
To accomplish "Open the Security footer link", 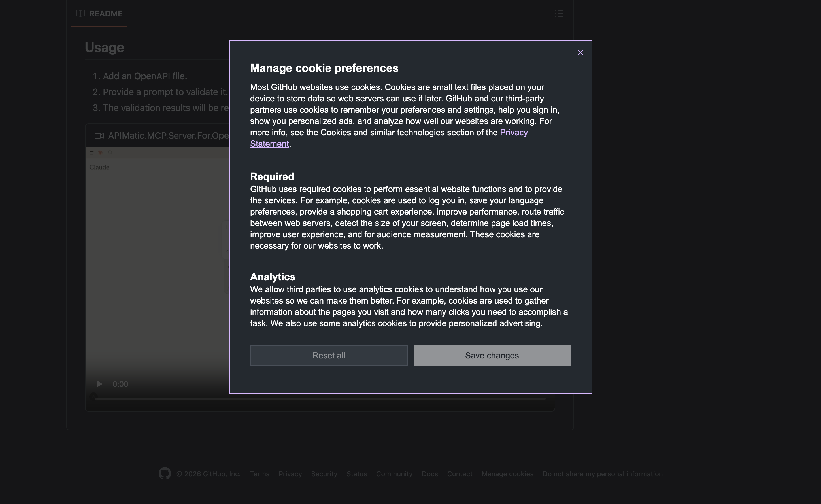I will 324,474.
